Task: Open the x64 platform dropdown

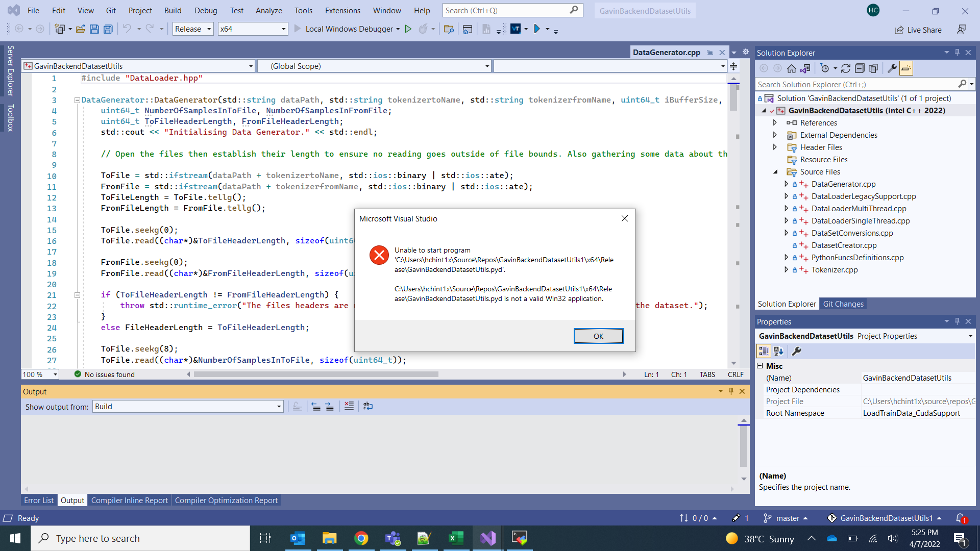Action: (x=252, y=29)
